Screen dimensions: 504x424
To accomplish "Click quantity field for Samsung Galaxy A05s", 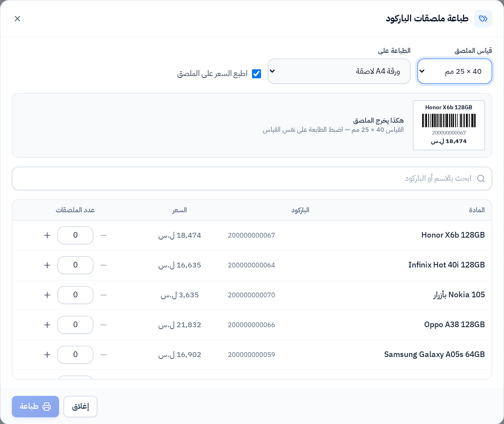I will pos(75,355).
